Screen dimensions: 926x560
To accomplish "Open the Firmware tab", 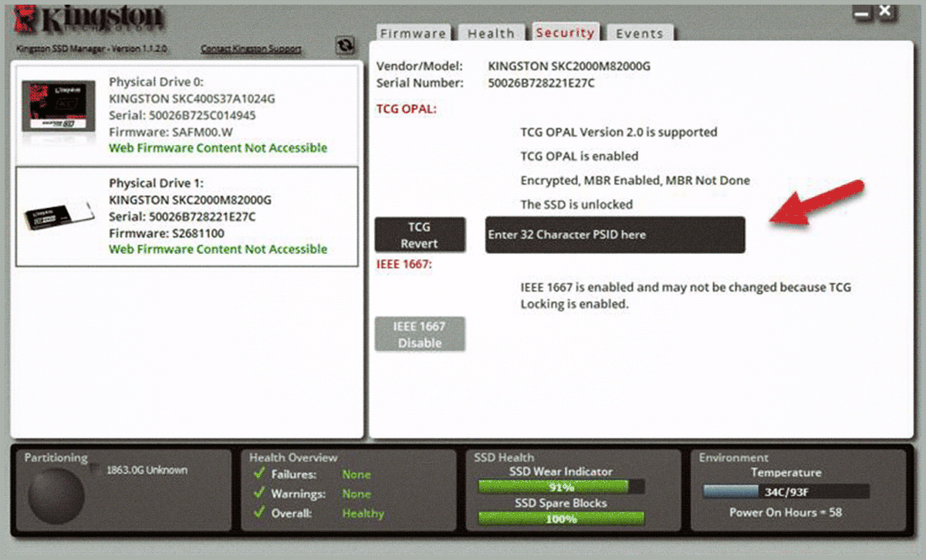I will click(x=413, y=33).
